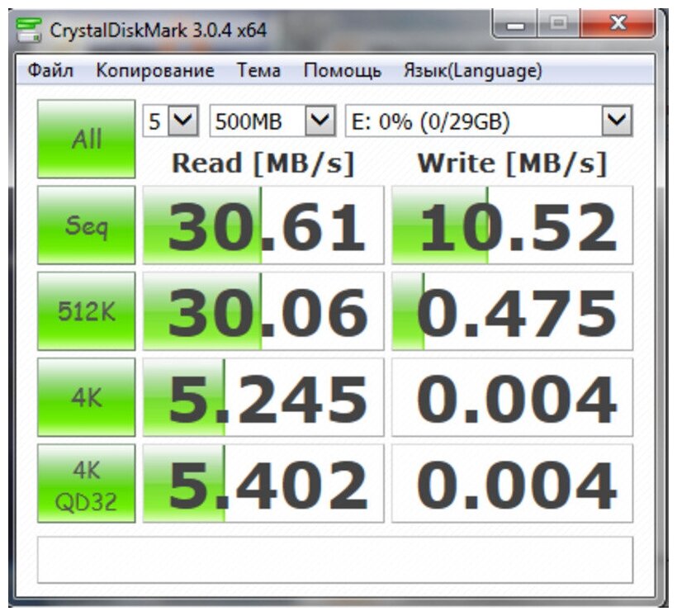This screenshot has width=677, height=616.
Task: Start the 512K benchmark test
Action: point(87,311)
